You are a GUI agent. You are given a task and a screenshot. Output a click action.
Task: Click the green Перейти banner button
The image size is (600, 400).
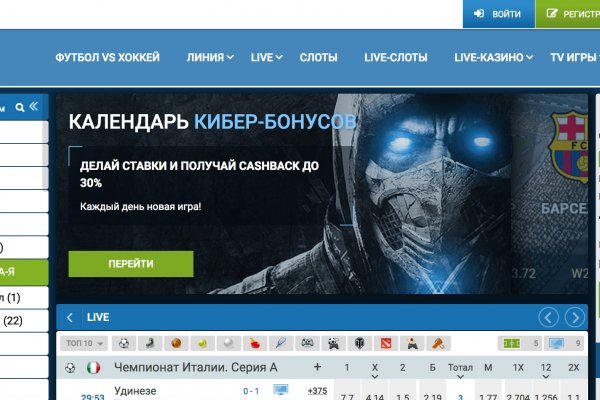click(131, 264)
